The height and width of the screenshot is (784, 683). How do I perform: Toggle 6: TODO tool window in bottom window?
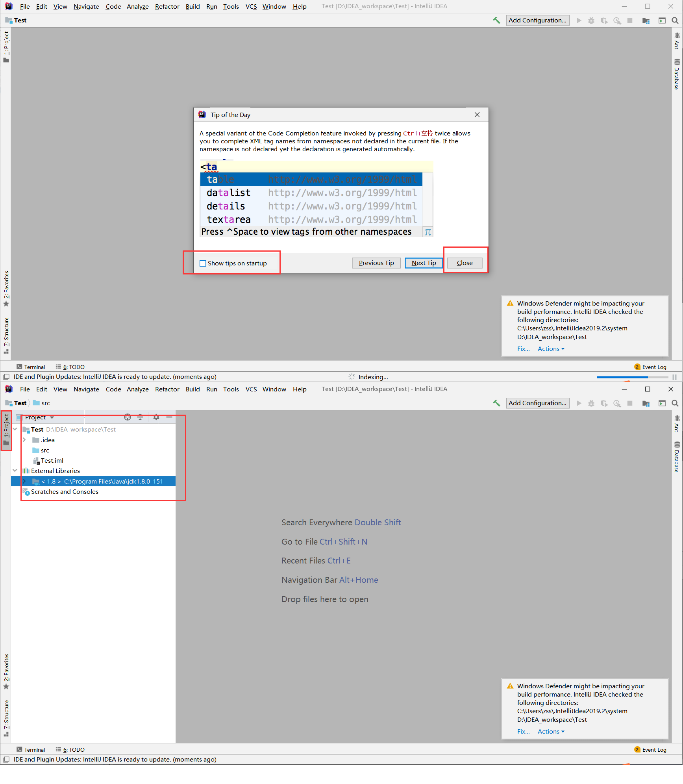70,750
